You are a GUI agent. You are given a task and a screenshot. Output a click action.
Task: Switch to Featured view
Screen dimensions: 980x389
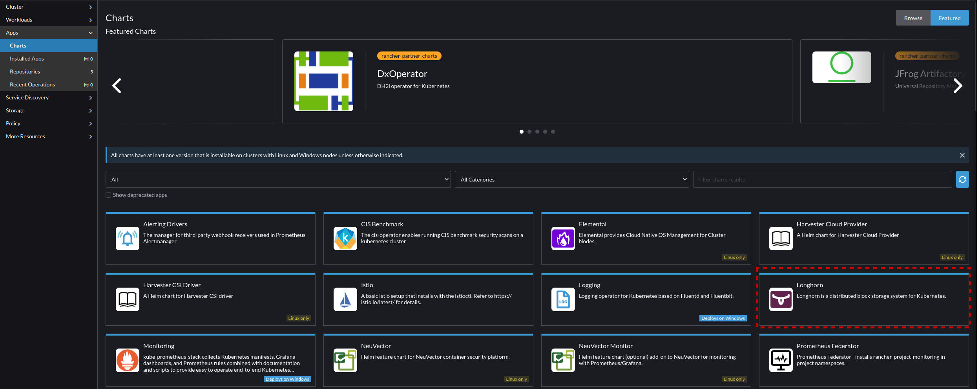(950, 18)
